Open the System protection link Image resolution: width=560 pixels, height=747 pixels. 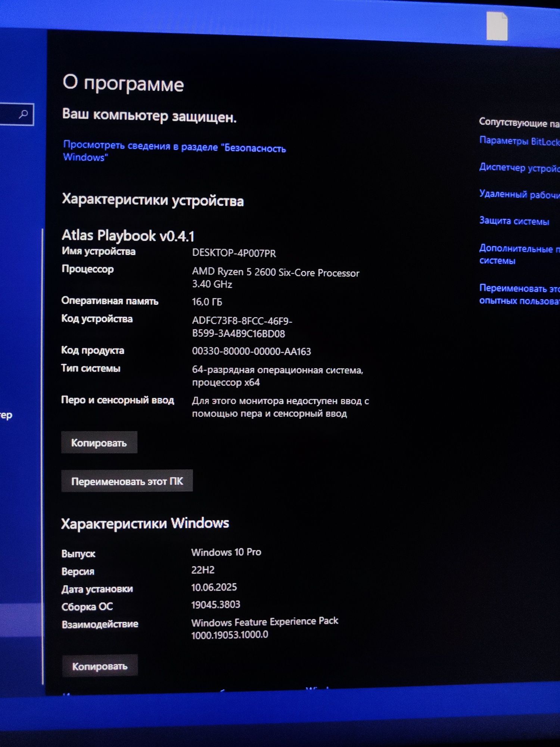point(514,221)
